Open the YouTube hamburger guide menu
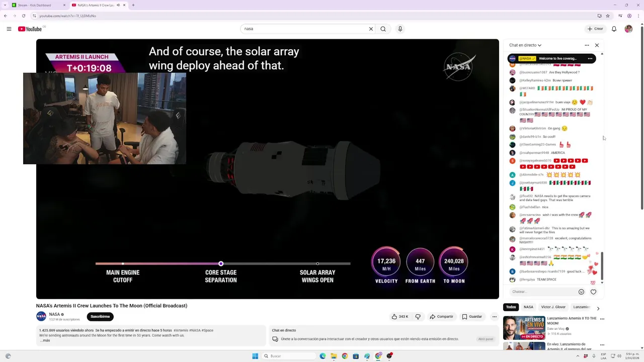The width and height of the screenshot is (644, 362). (x=9, y=29)
